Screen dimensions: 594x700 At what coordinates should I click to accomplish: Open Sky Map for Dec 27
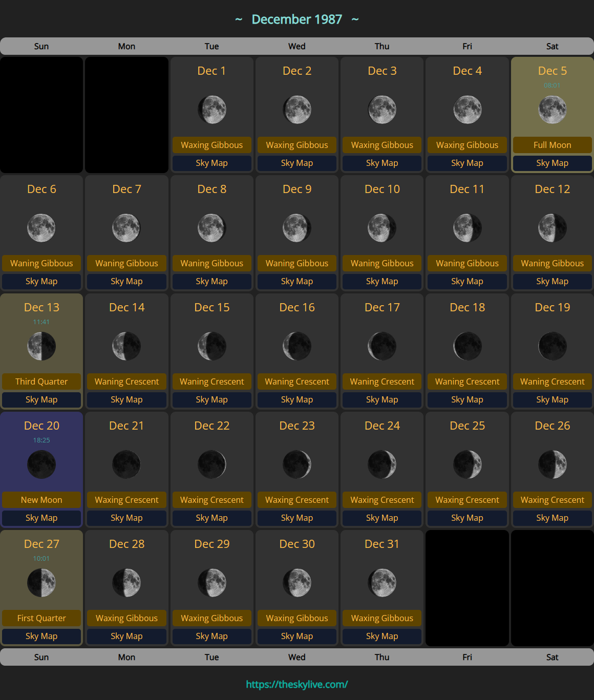point(41,636)
